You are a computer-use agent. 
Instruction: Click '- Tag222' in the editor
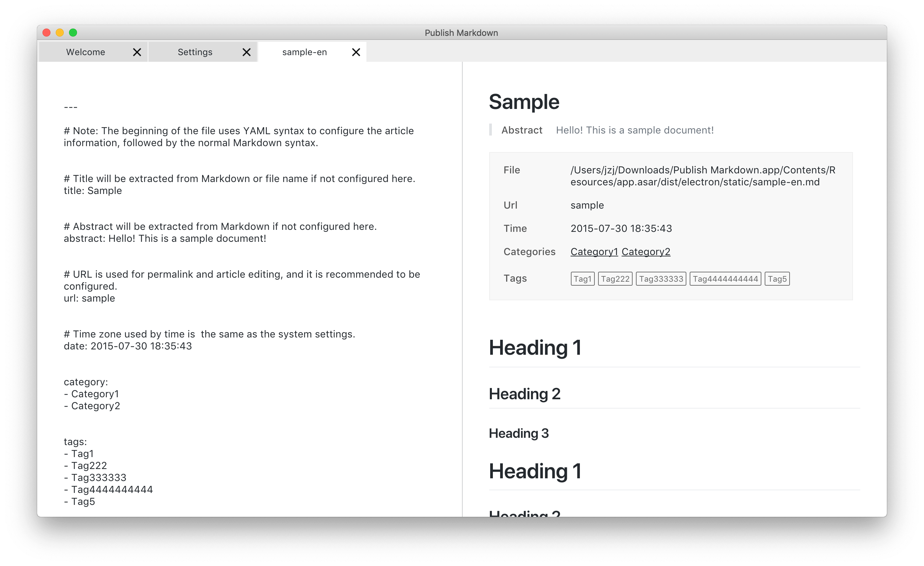click(86, 466)
